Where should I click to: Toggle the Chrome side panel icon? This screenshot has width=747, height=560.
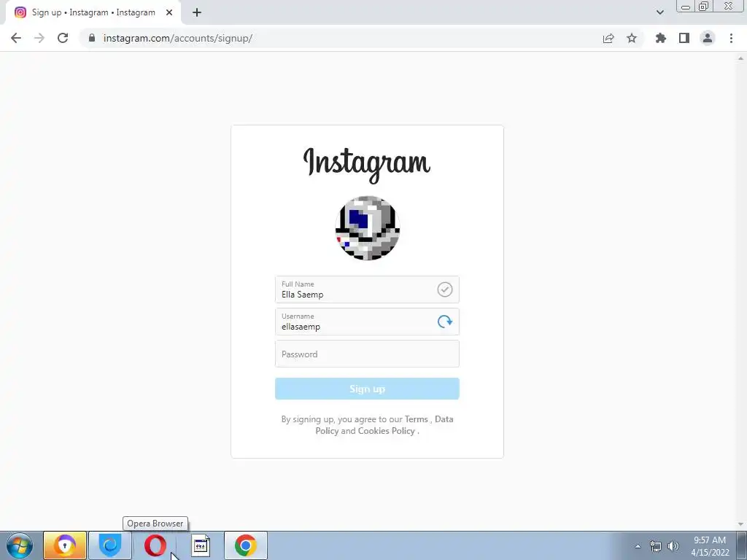click(684, 38)
